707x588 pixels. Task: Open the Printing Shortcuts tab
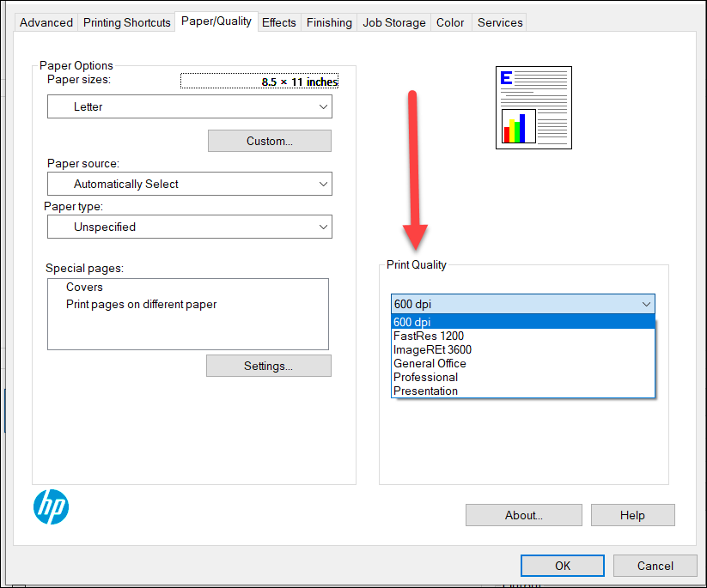tap(126, 22)
